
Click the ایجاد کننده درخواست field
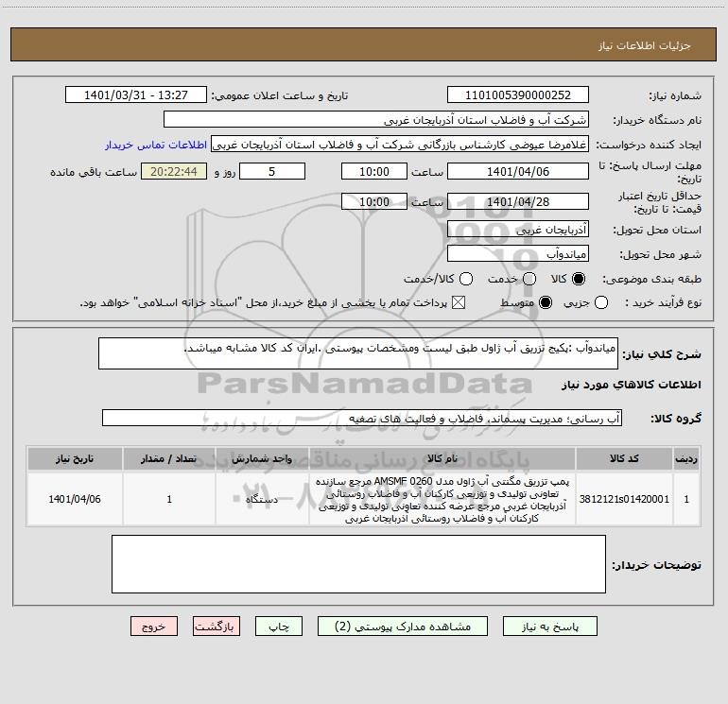coord(400,145)
